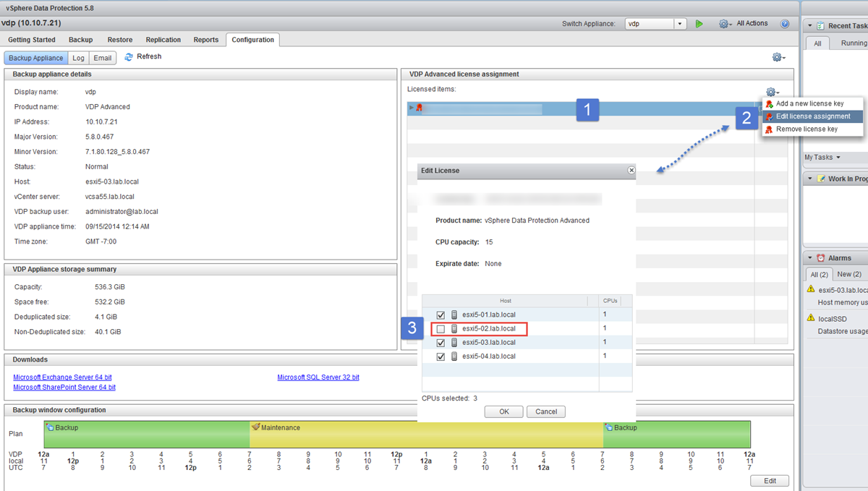
Task: Select the New (2) alarms tab
Action: (849, 275)
